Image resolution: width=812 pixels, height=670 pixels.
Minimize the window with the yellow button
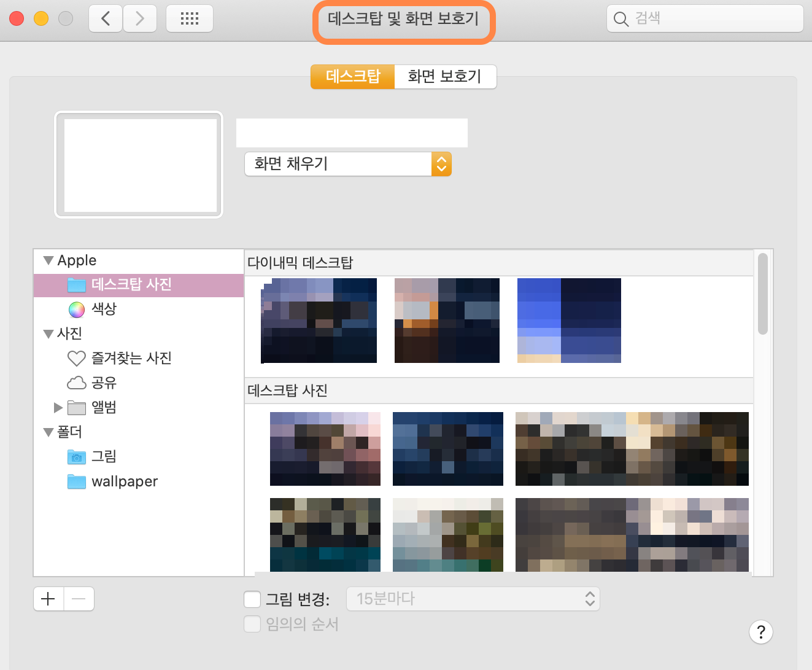coord(41,18)
